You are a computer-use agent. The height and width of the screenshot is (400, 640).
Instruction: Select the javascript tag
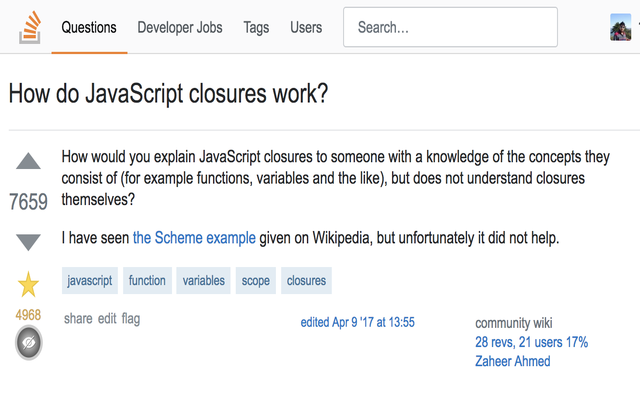click(90, 281)
